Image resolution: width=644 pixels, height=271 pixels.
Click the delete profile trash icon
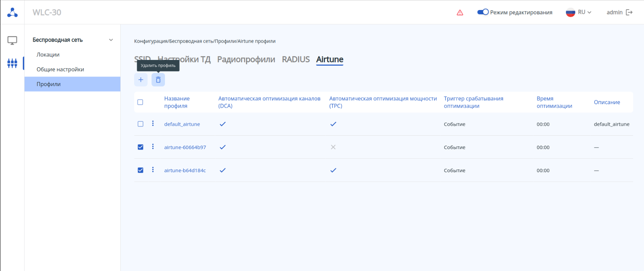(158, 80)
